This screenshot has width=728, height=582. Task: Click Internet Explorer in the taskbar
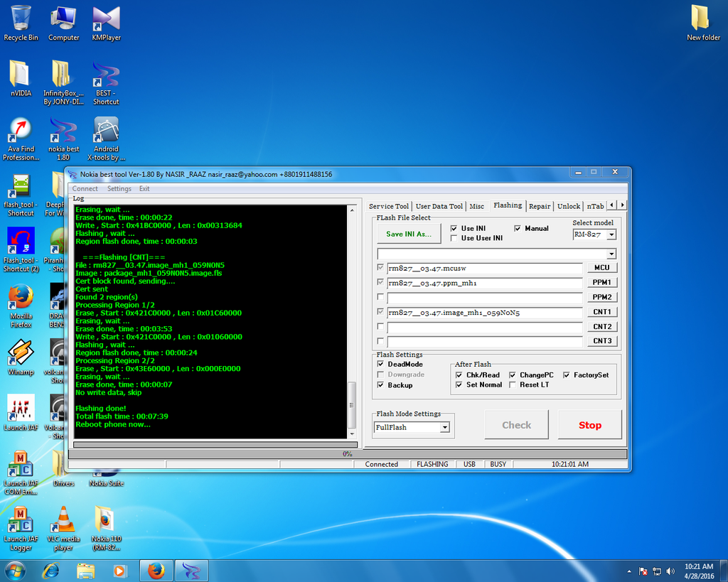(51, 570)
